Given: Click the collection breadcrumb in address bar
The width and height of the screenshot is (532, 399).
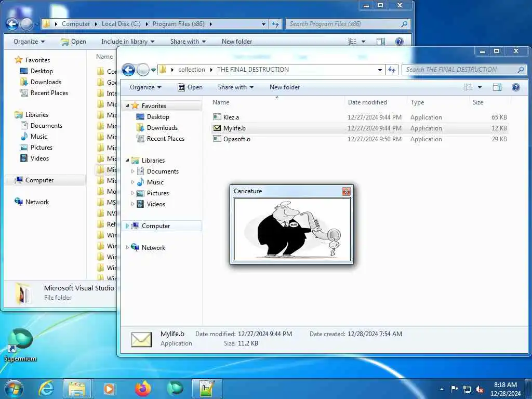Looking at the screenshot, I should 192,70.
